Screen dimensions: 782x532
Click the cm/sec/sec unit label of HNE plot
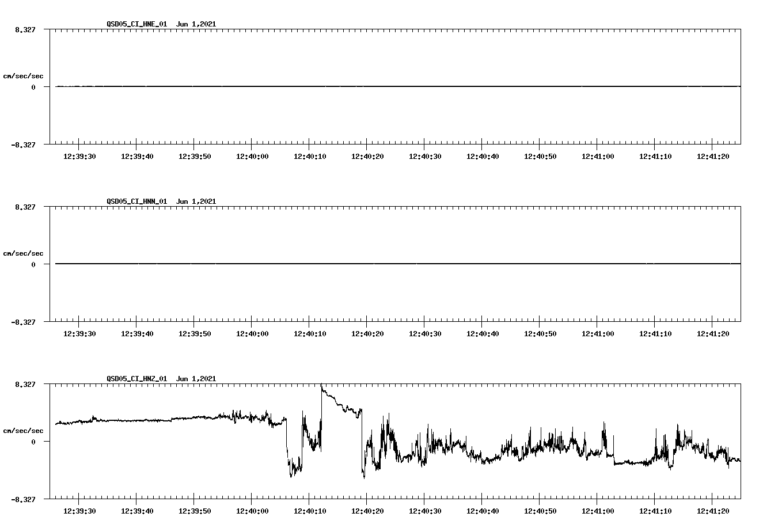tap(23, 76)
